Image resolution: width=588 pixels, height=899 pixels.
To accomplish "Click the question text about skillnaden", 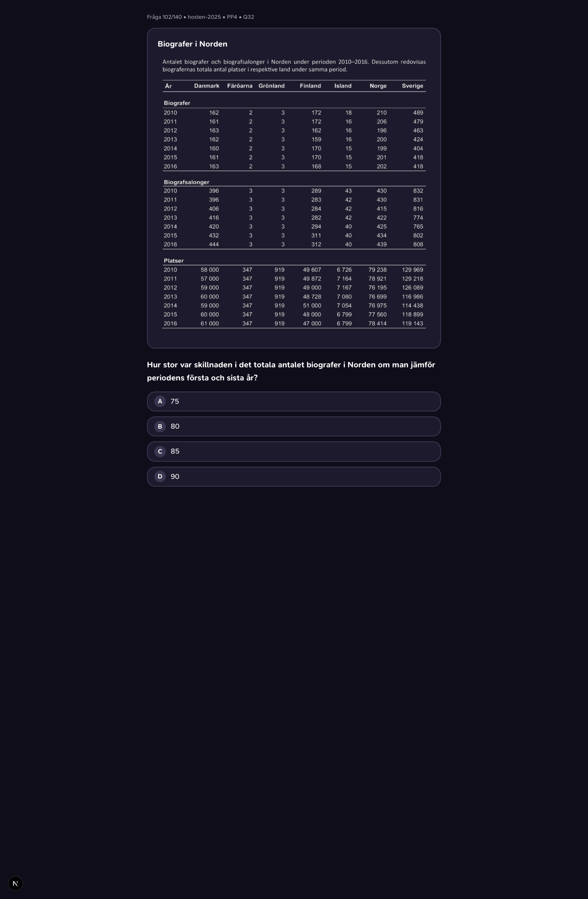I will (291, 371).
